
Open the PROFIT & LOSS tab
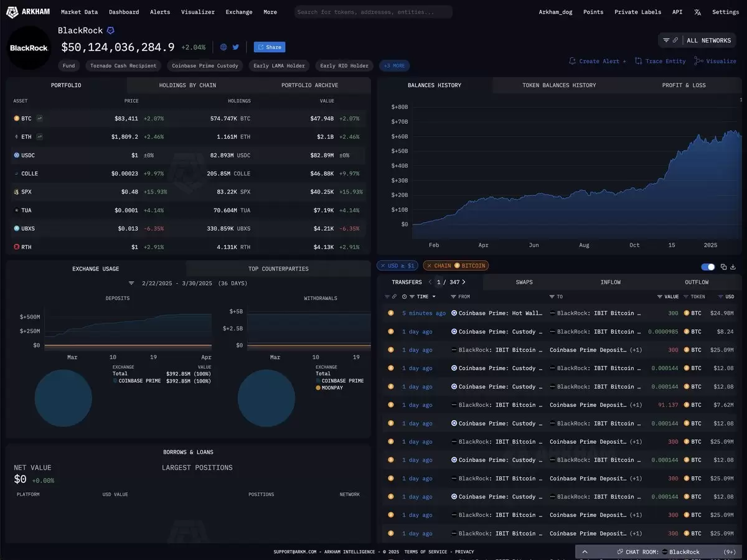point(684,85)
